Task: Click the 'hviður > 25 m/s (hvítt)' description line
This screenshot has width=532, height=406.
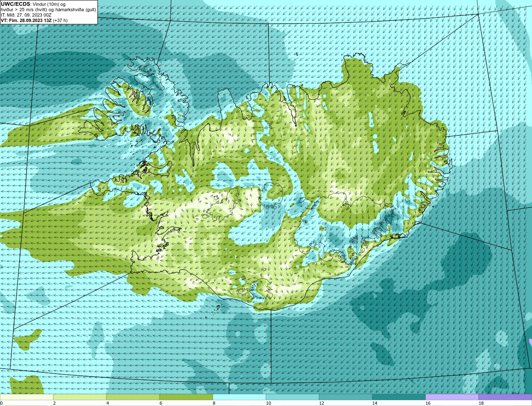Action: pos(49,10)
